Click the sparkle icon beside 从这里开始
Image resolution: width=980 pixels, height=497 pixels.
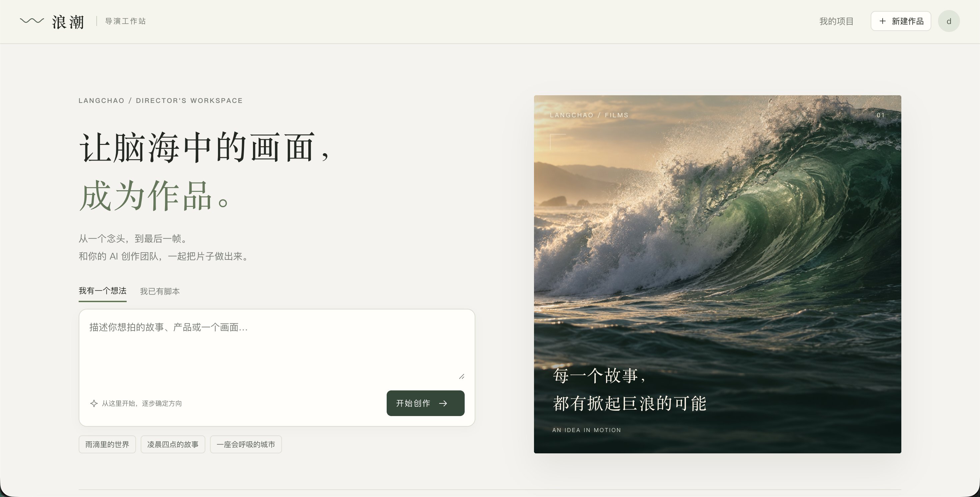[x=94, y=403]
